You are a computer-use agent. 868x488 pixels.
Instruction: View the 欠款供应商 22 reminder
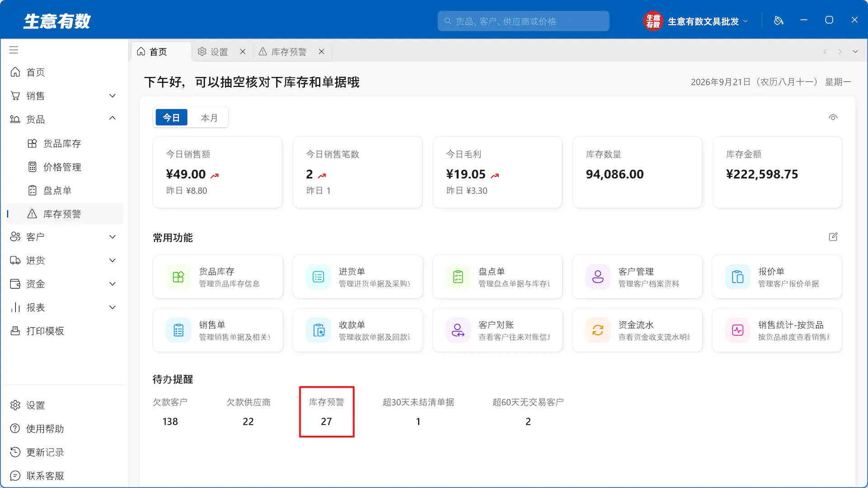[x=248, y=412]
